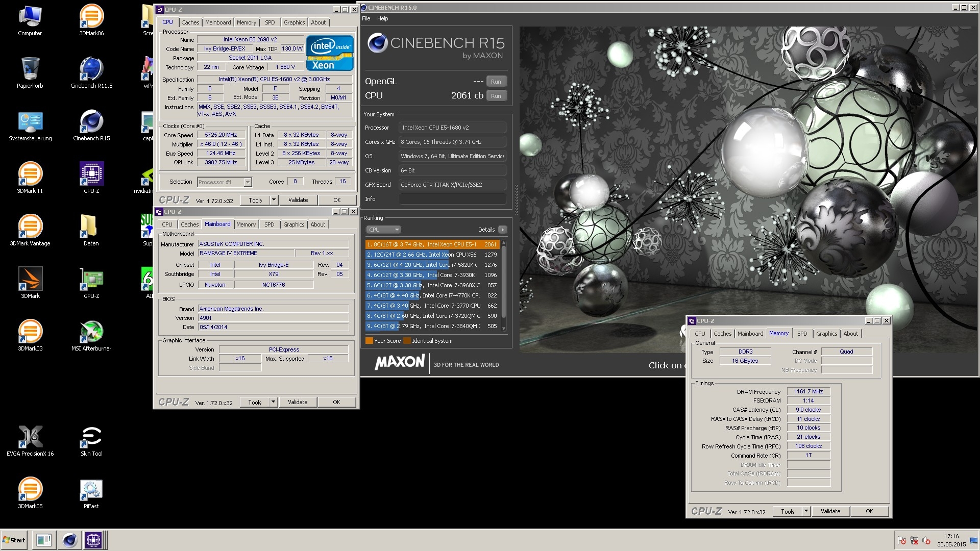980x551 pixels.
Task: Open 3DMark Vantage desktop shortcut
Action: pos(30,231)
